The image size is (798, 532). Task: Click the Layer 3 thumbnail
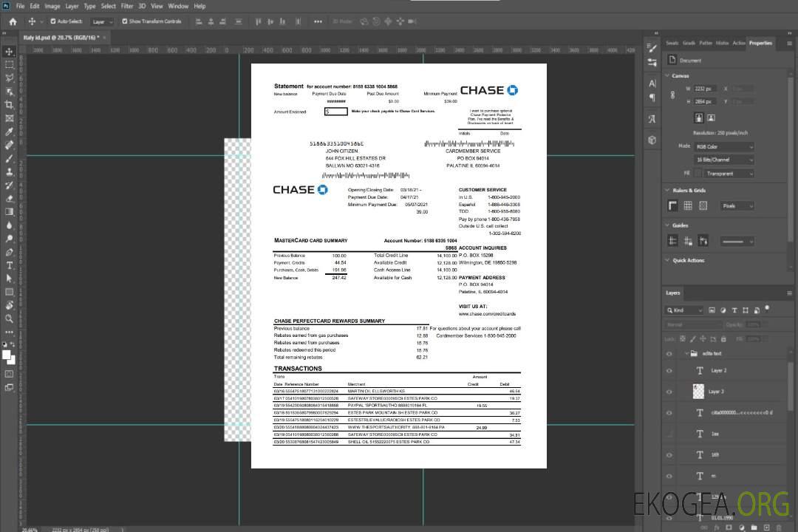point(699,392)
